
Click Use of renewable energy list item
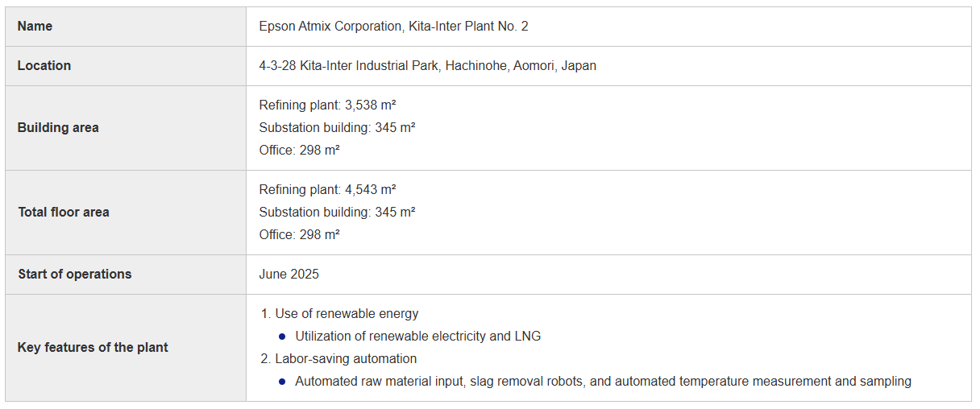pyautogui.click(x=347, y=314)
